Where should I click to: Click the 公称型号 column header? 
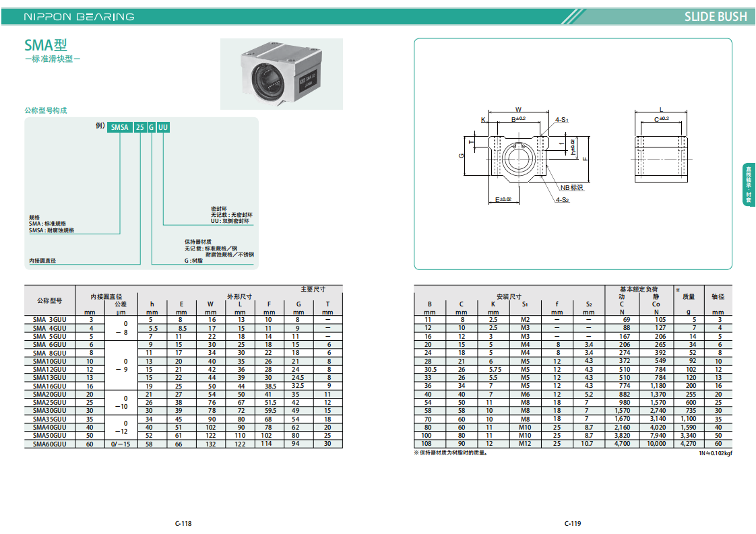tap(50, 301)
